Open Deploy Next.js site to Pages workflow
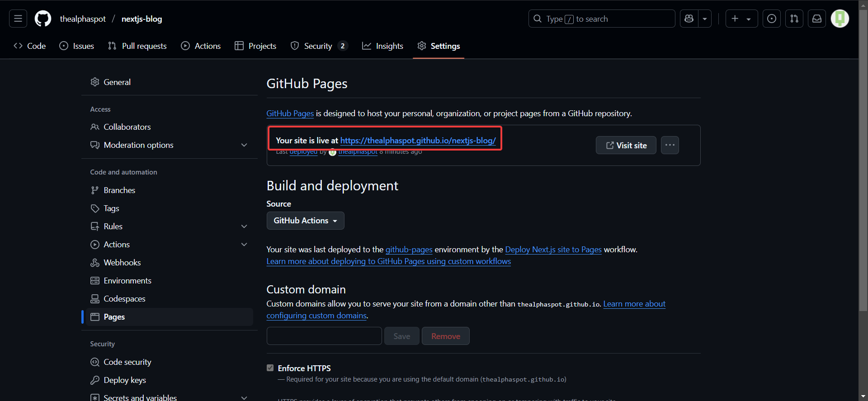 (553, 250)
